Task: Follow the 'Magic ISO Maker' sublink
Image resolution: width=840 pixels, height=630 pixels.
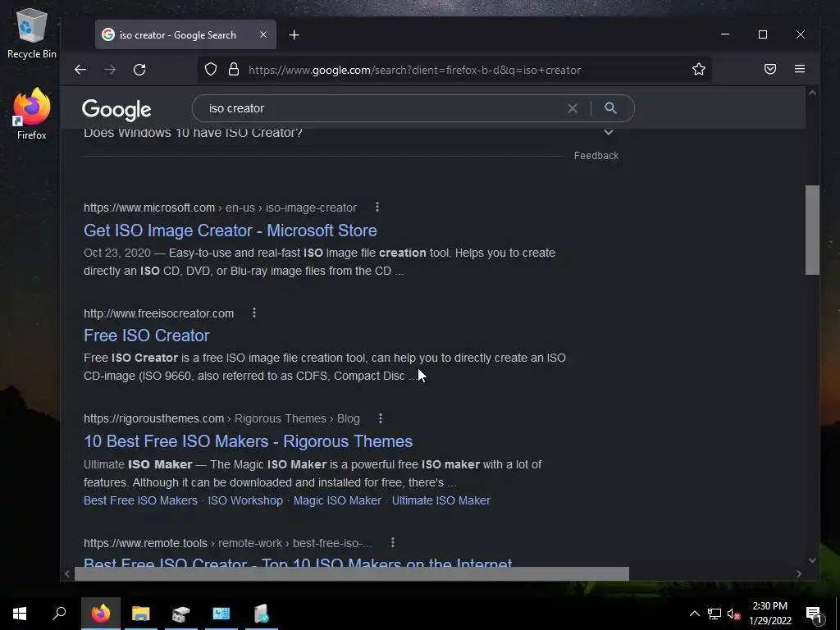Action: tap(337, 500)
